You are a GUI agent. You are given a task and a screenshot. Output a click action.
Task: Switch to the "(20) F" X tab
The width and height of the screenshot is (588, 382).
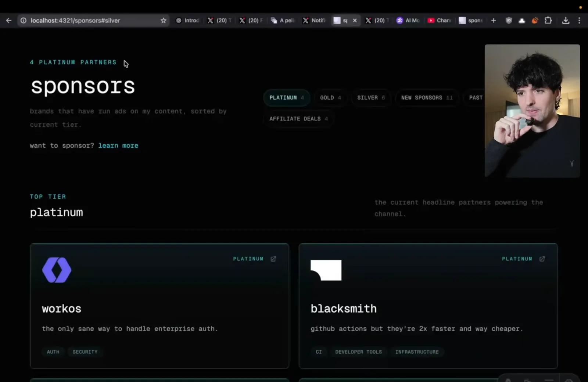252,21
